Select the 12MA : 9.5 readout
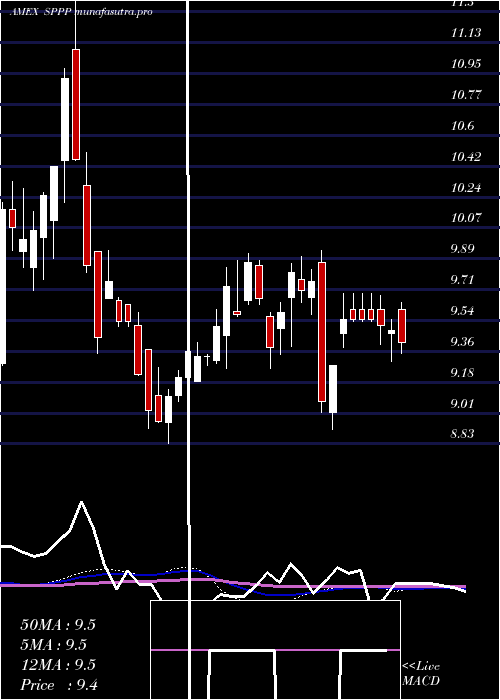Viewport: 500px width, 700px height. coord(58,665)
